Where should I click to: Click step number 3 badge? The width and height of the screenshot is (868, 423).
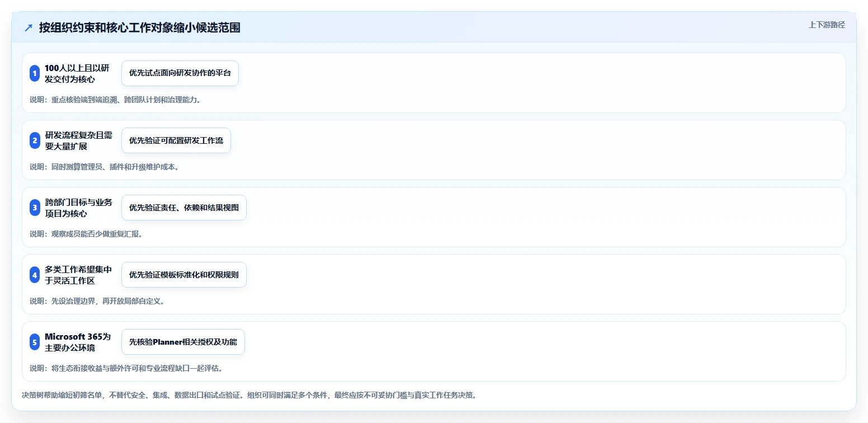35,208
